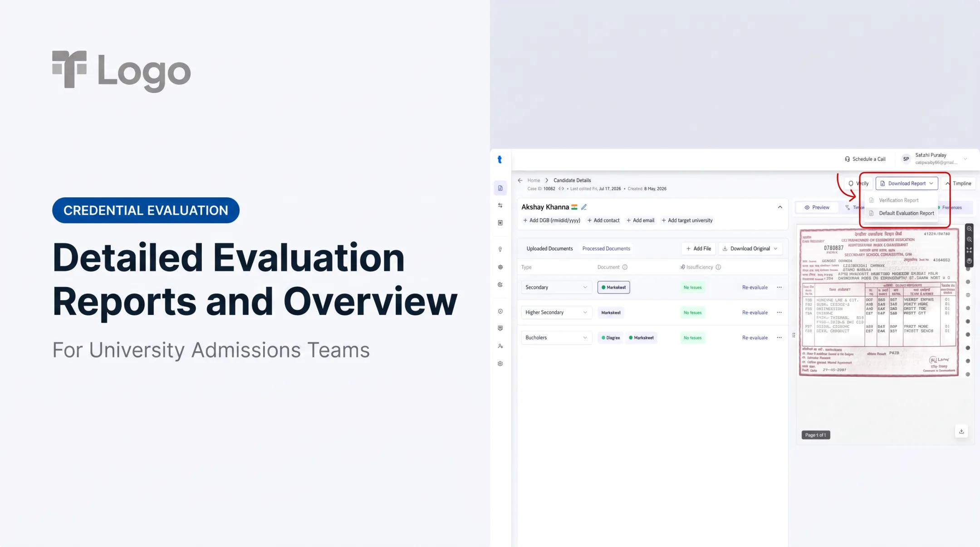Open the marksheet document preview image
The height and width of the screenshot is (547, 980).
tap(878, 302)
